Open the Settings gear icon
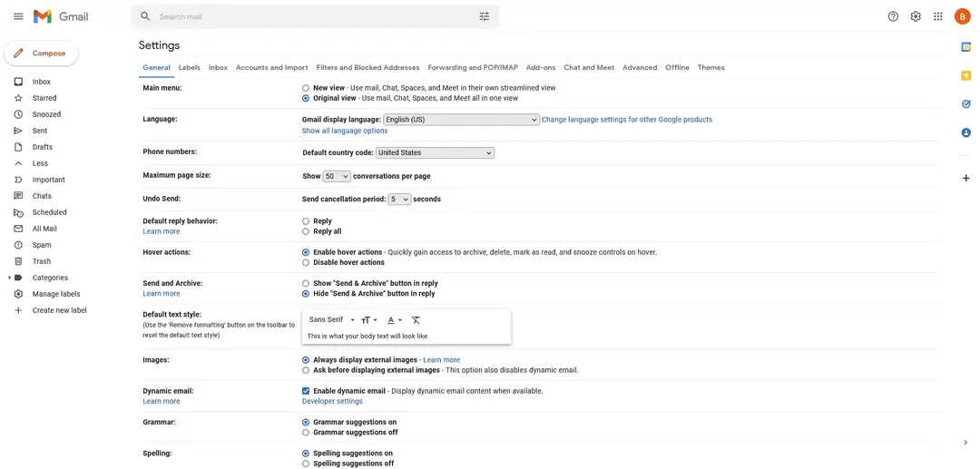This screenshot has width=980, height=469. point(916,16)
